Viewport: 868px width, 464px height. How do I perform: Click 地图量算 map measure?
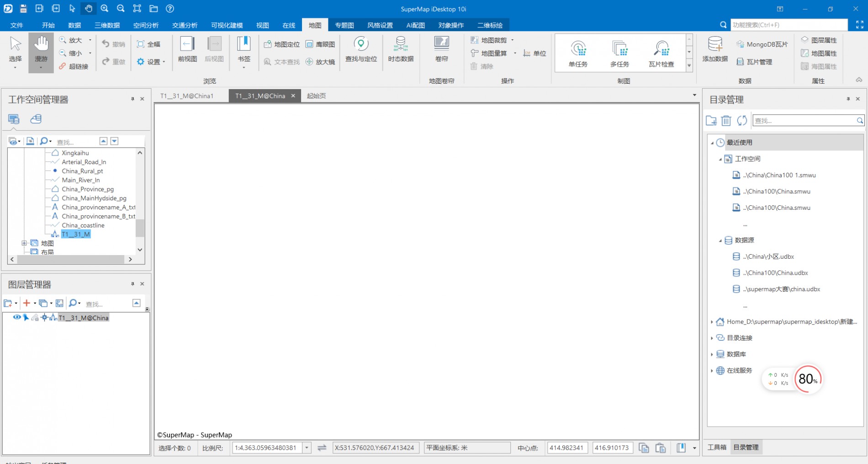[489, 53]
